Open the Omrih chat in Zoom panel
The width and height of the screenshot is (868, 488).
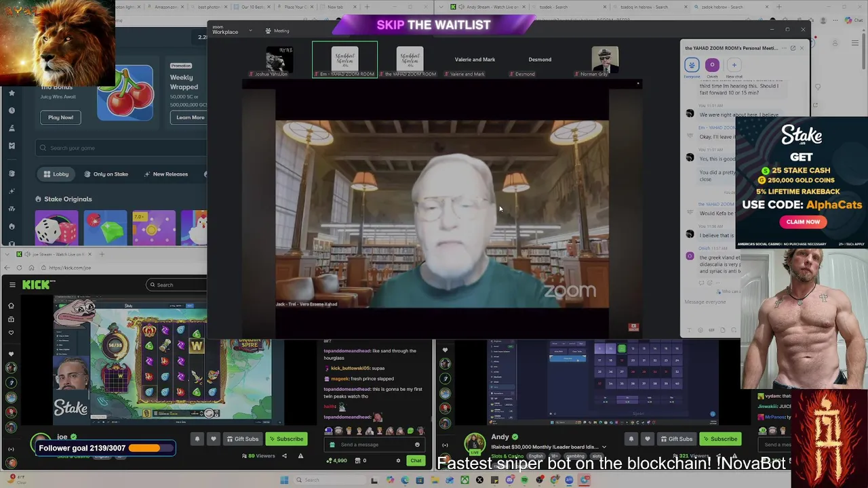pyautogui.click(x=712, y=65)
